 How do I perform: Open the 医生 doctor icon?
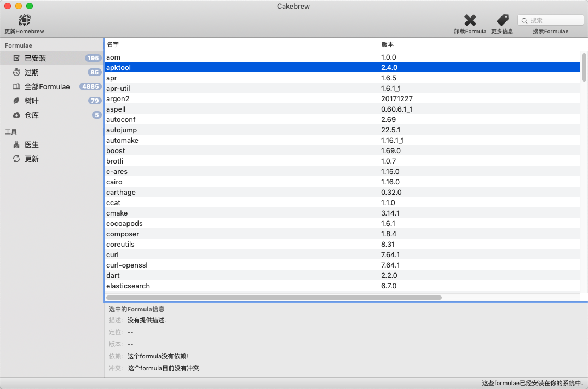click(16, 144)
